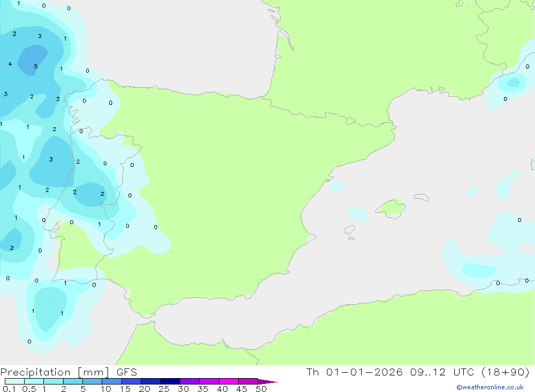
Task: Click the "09..12 UTC" time text
Action: [442, 372]
